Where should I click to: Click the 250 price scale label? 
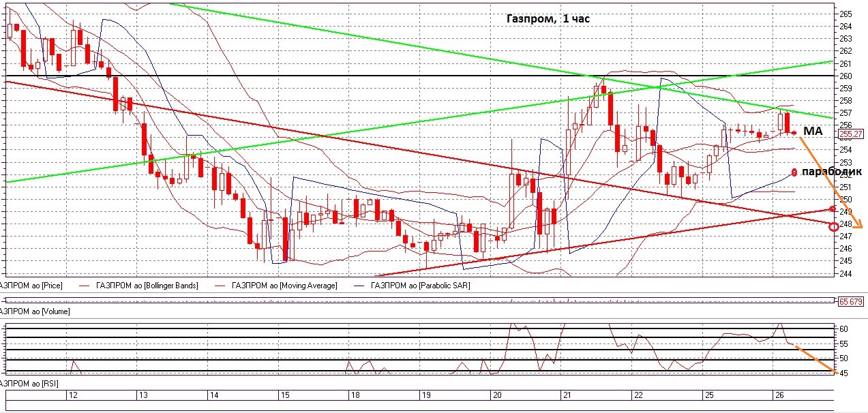845,199
